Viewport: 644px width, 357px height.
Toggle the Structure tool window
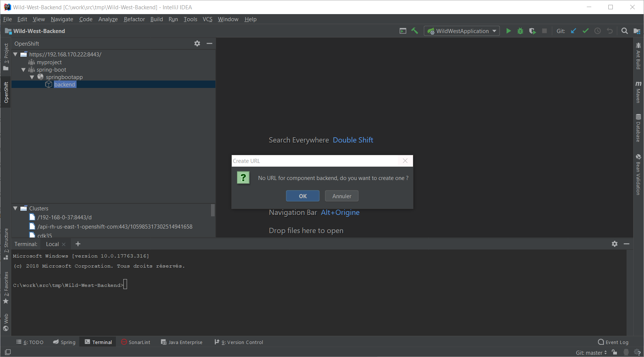click(x=6, y=244)
